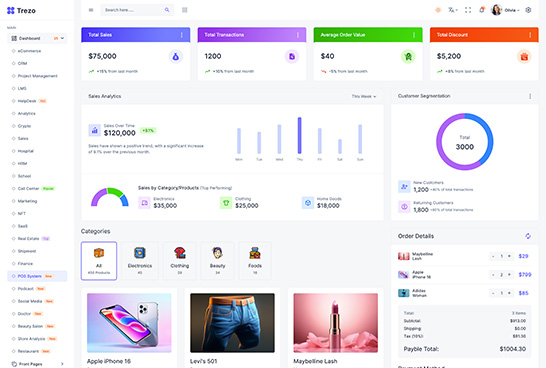Viewport: 546px width, 368px height.
Task: Open the This Week dropdown in Sales Analytics
Action: (364, 96)
